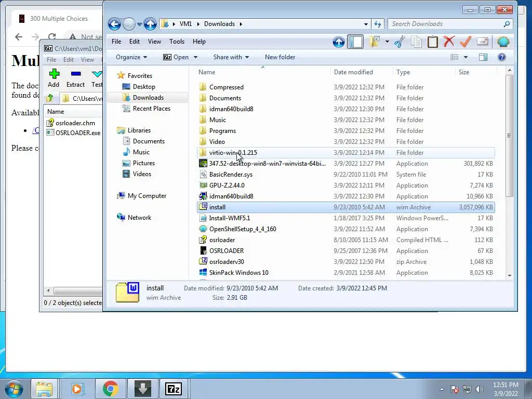Sort by the Name column header

(207, 72)
